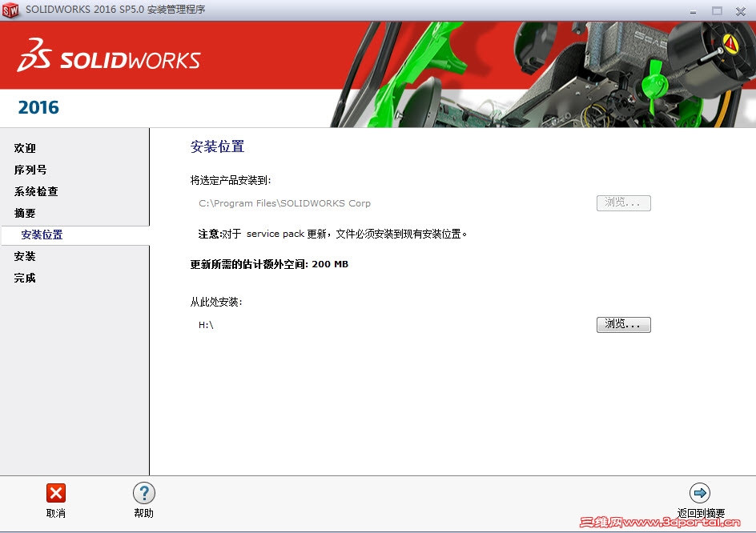The height and width of the screenshot is (533, 756).
Task: Close the installation manager window
Action: (741, 11)
